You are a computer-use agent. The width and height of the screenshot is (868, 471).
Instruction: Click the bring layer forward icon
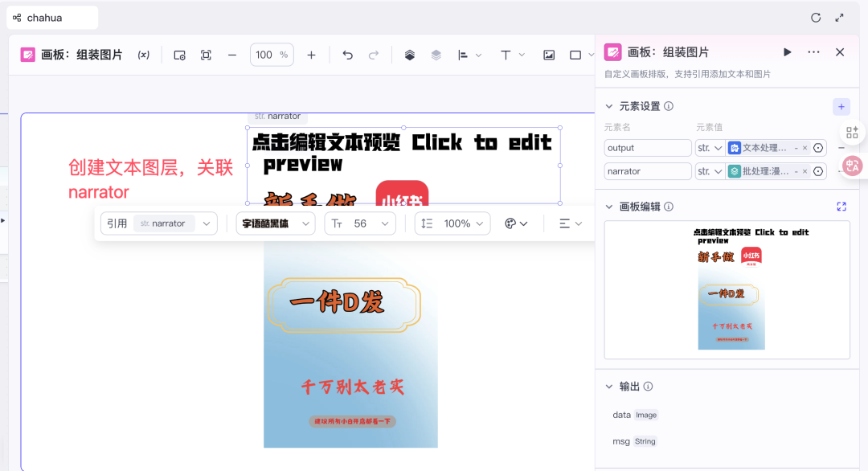[x=410, y=55]
